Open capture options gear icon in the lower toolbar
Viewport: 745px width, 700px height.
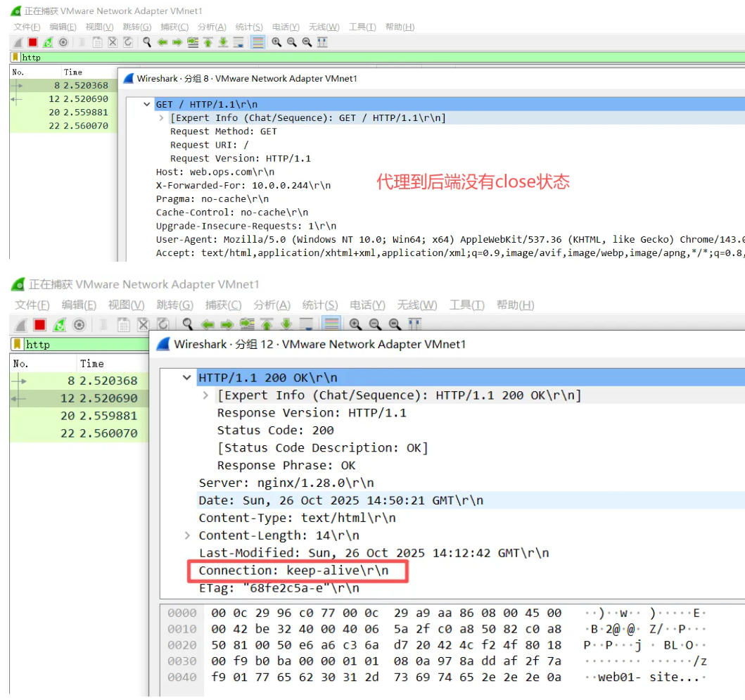click(x=79, y=324)
